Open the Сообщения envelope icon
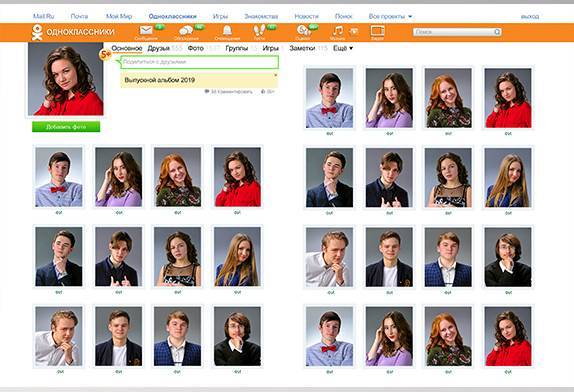The image size is (574, 392). [x=146, y=30]
